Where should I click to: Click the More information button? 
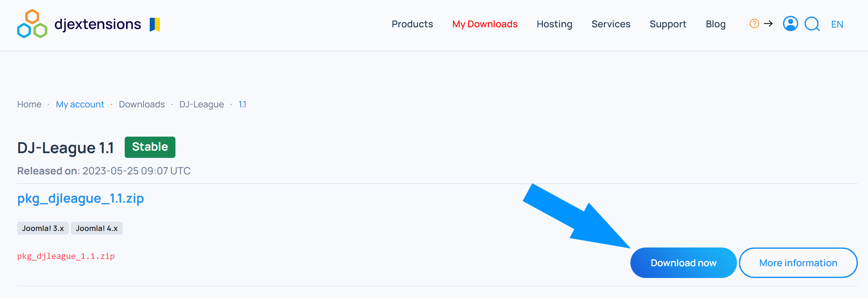coord(798,263)
